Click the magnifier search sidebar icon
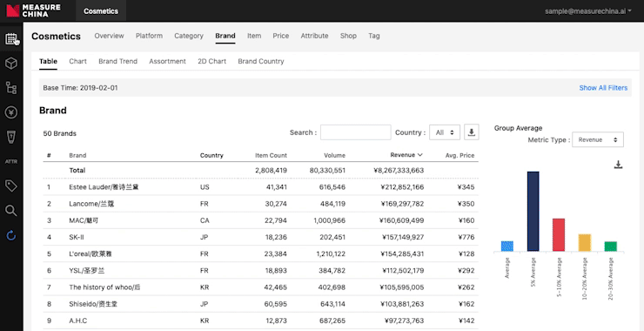 click(11, 211)
